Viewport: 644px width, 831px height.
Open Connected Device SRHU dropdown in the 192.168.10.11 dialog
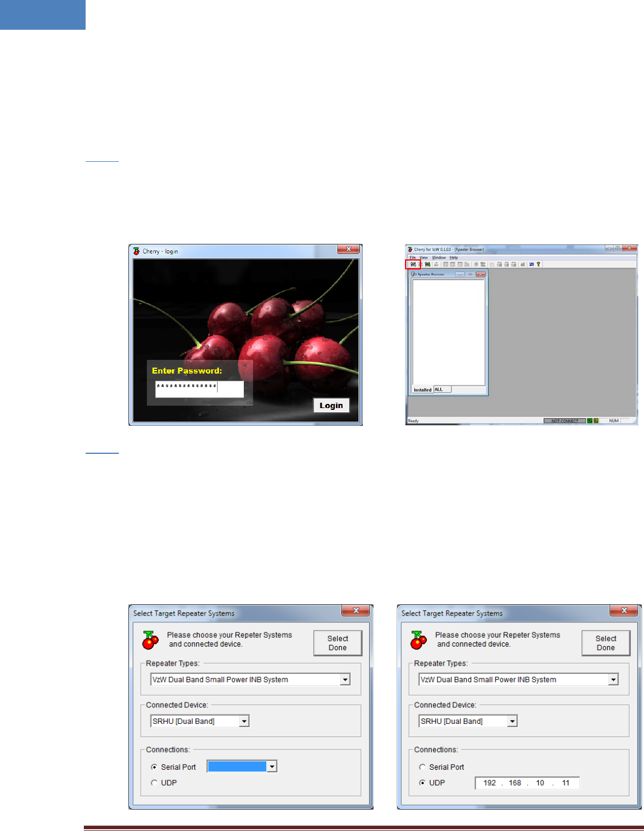(x=512, y=721)
